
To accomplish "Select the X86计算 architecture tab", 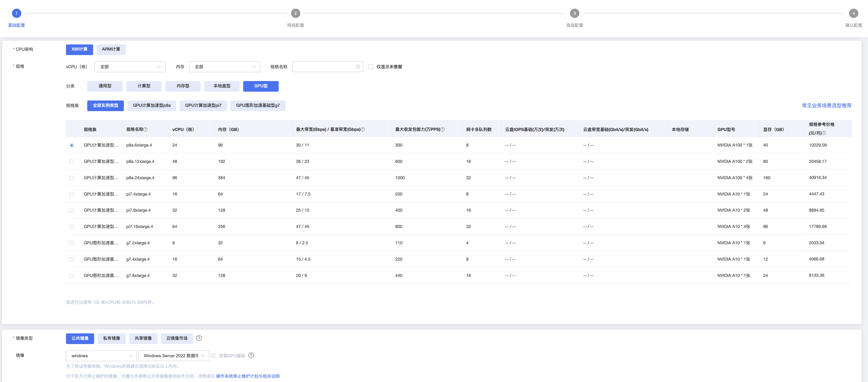I will point(80,50).
